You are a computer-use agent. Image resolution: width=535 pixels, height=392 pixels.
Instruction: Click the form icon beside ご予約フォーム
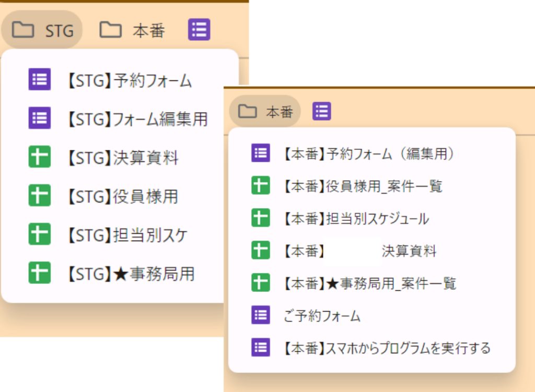pos(260,315)
